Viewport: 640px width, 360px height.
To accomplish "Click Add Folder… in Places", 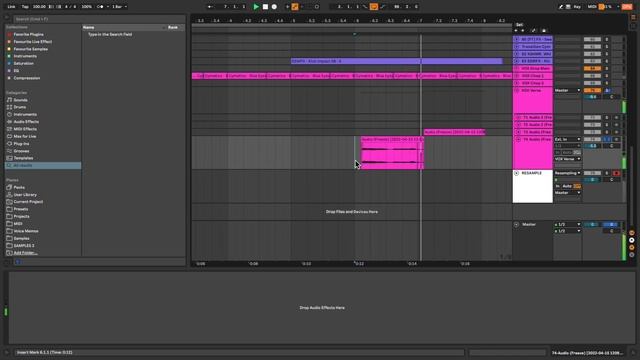I will (x=25, y=253).
